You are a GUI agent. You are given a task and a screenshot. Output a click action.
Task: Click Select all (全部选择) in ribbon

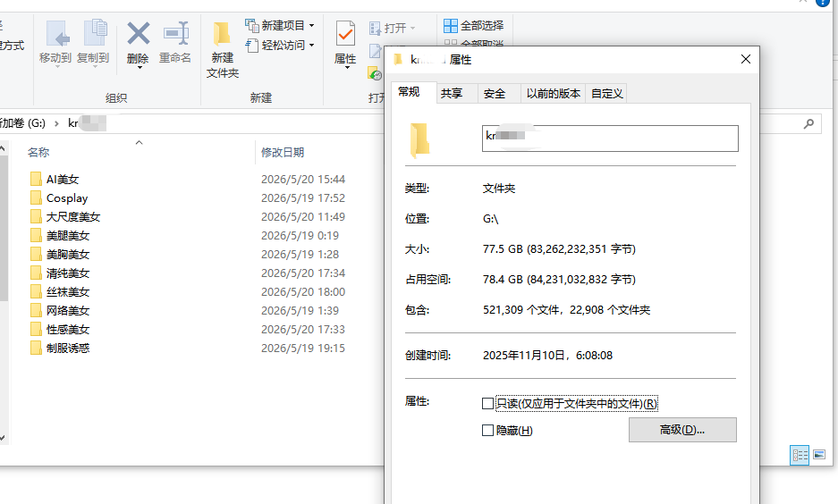click(x=473, y=25)
